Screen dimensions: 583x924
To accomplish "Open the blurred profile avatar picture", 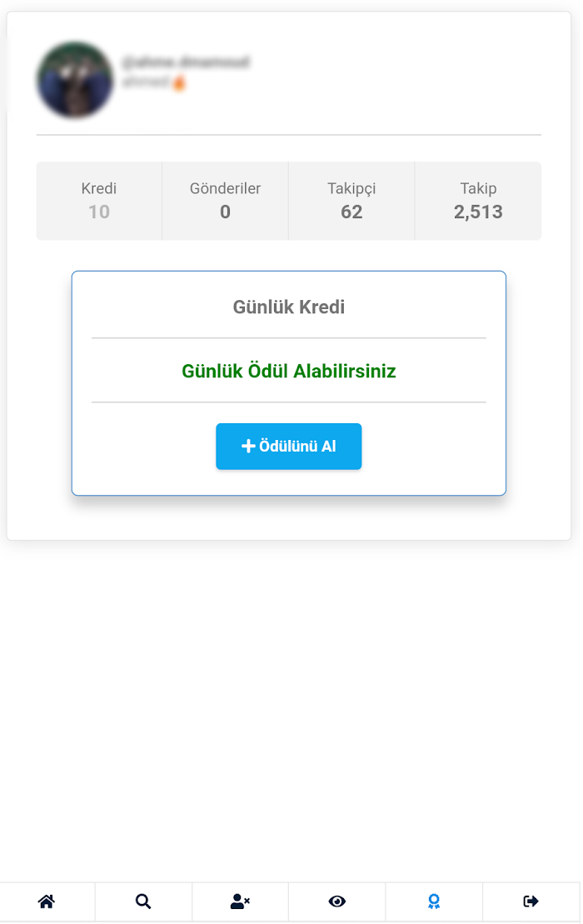I will (x=76, y=79).
